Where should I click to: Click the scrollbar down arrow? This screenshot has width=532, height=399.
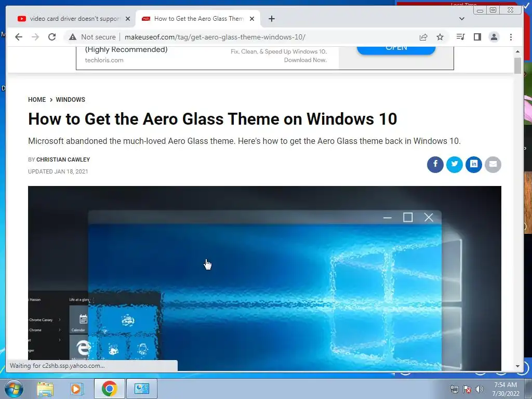[x=517, y=366]
